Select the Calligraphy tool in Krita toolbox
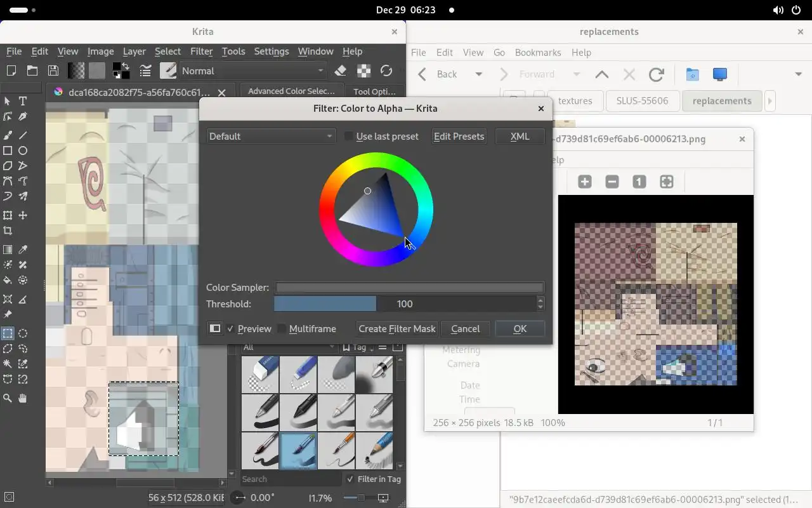Image resolution: width=812 pixels, height=508 pixels. click(x=23, y=116)
